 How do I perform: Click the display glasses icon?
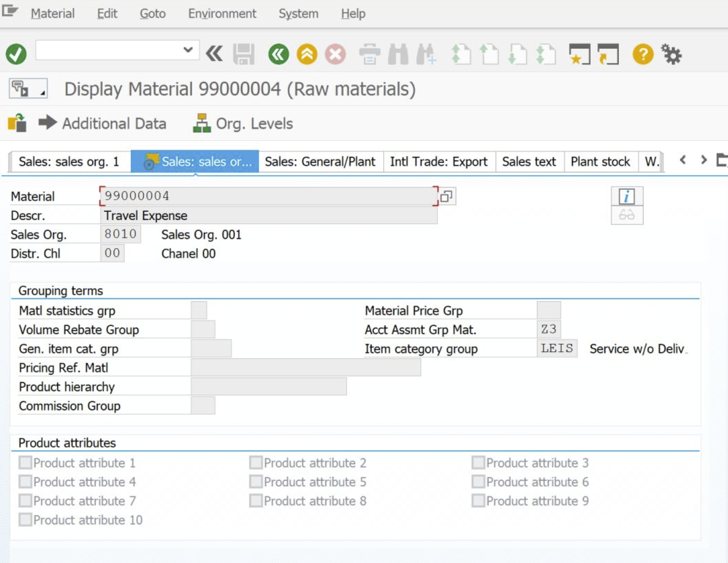(627, 215)
